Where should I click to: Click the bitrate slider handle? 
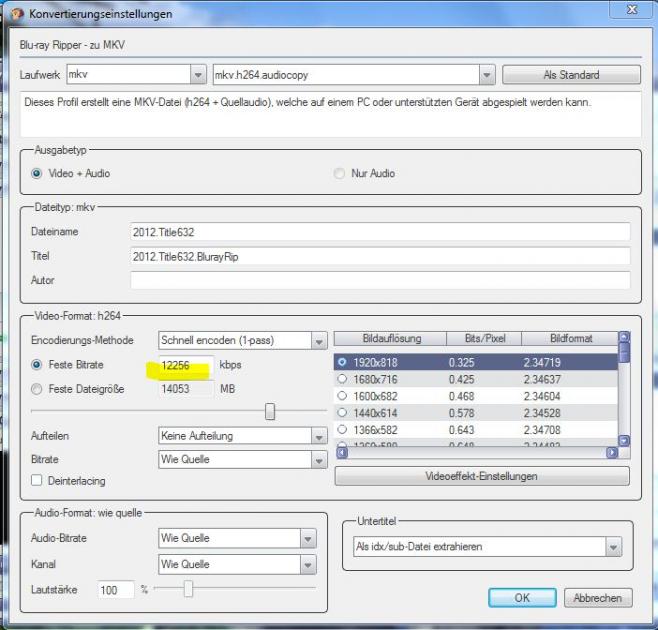(270, 411)
